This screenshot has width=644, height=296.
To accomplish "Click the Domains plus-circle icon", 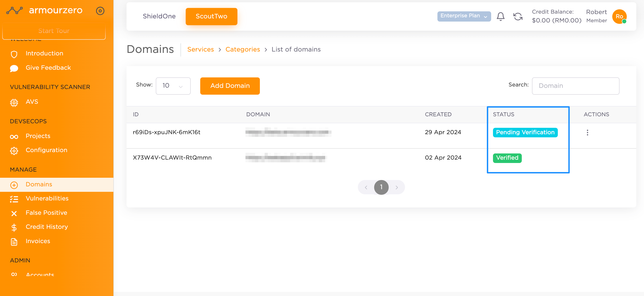I will click(14, 185).
